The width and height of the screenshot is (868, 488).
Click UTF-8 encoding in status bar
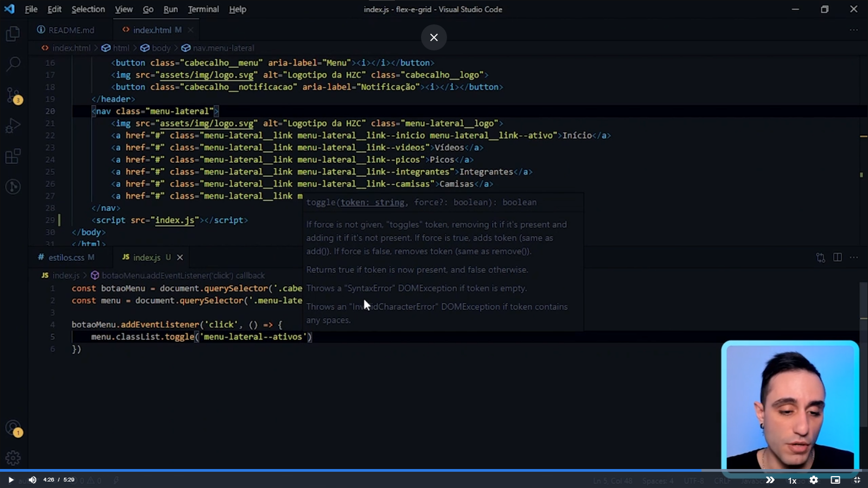694,481
